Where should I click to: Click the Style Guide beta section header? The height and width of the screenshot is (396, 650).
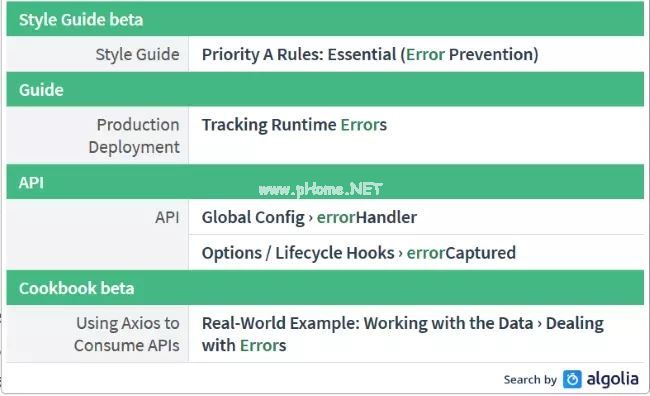pyautogui.click(x=325, y=19)
